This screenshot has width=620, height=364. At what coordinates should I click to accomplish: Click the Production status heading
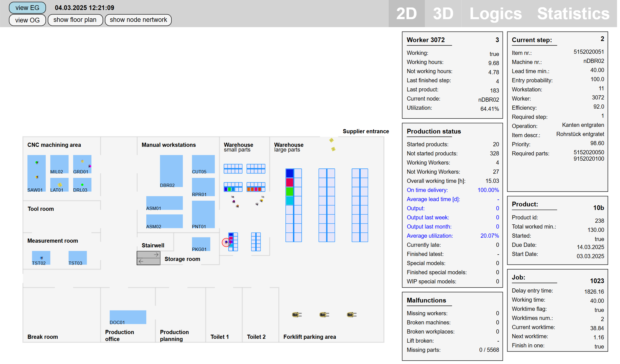[x=434, y=131]
